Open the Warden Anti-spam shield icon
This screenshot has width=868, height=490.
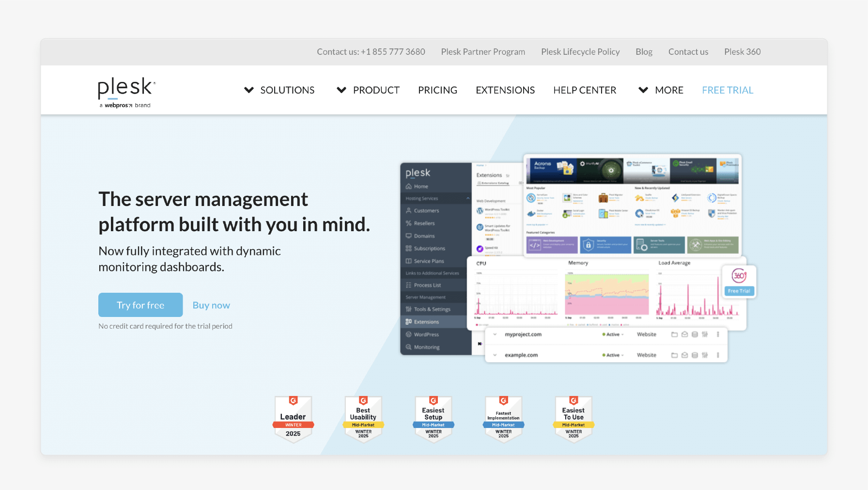point(712,213)
